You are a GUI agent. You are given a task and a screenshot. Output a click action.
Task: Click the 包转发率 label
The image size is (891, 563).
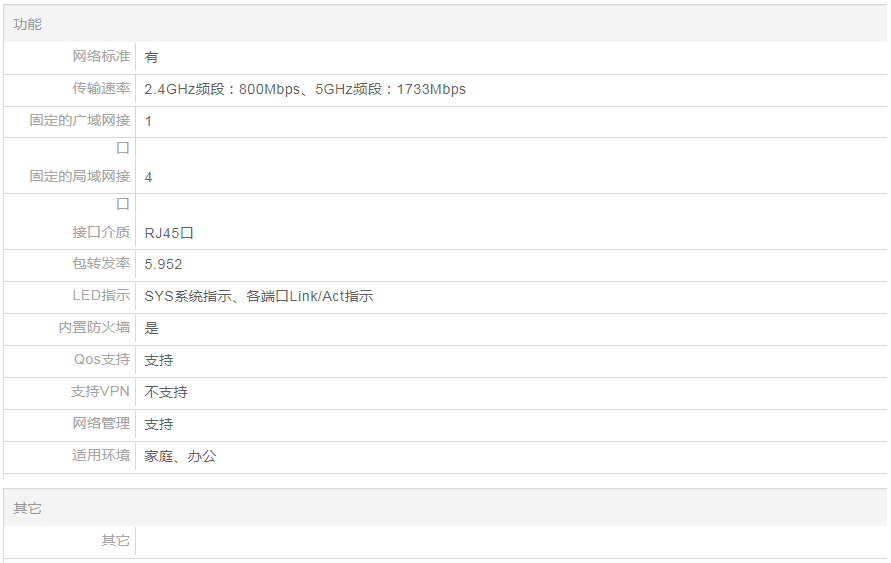pos(101,264)
